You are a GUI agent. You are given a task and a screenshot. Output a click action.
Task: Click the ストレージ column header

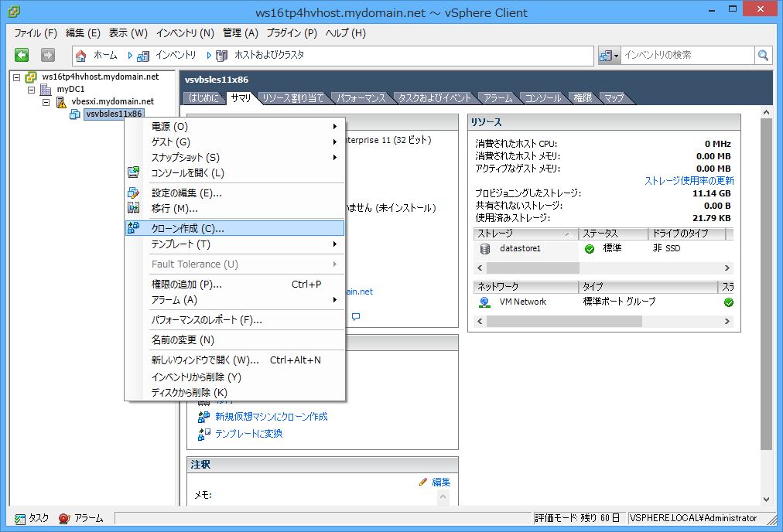click(525, 234)
